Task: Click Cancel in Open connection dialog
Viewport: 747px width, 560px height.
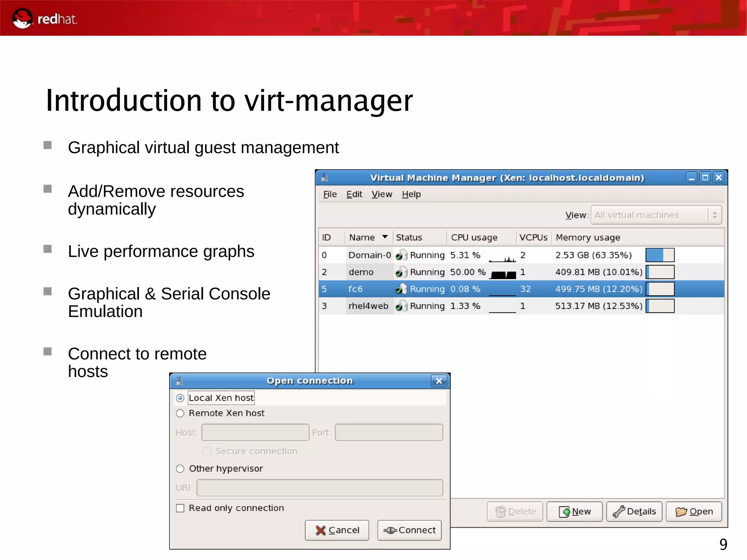Action: (x=337, y=530)
